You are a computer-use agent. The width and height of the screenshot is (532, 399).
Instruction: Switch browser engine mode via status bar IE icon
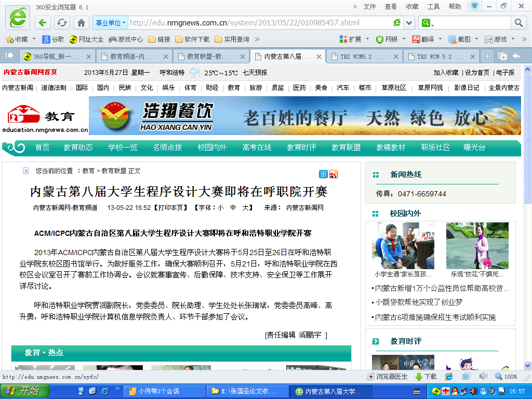coord(449,377)
